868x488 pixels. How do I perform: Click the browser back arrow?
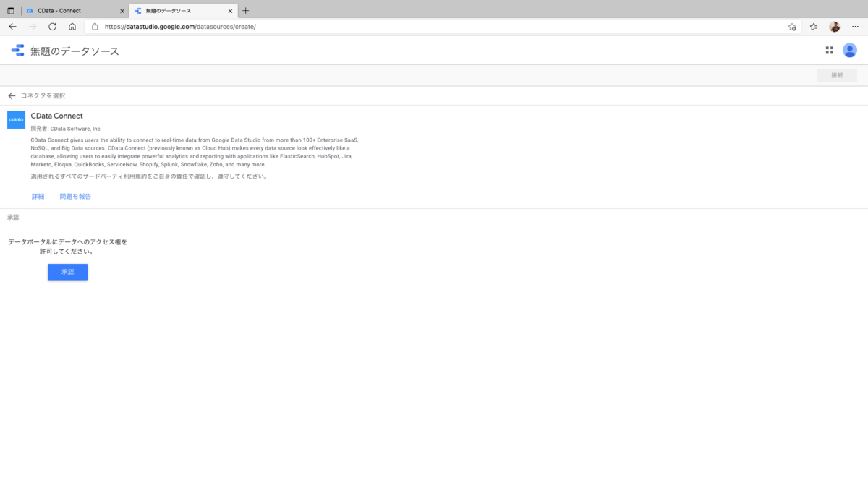point(12,27)
